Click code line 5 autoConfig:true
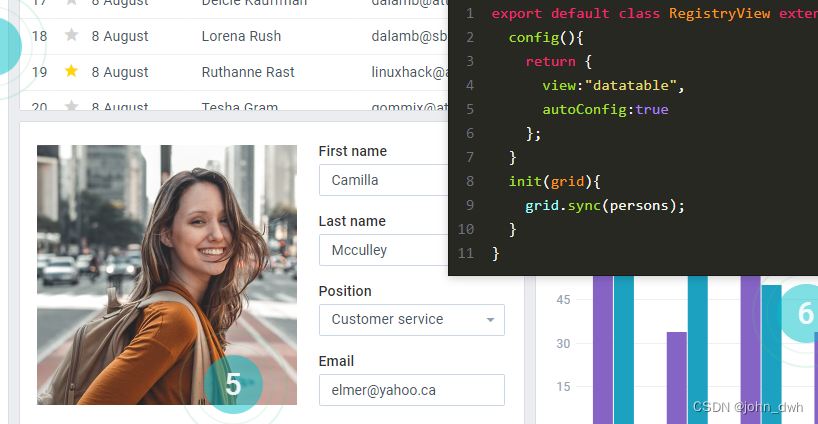Viewport: 818px width, 424px height. (605, 109)
